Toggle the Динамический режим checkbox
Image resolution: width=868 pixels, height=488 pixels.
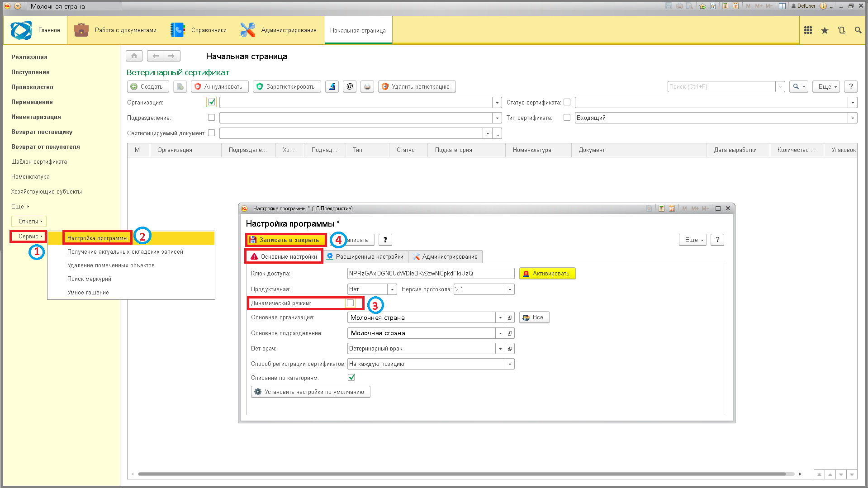350,303
